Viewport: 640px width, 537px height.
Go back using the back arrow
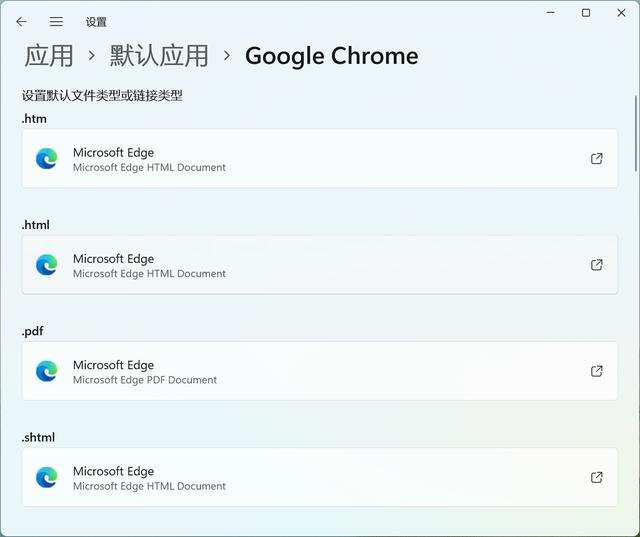pos(21,22)
